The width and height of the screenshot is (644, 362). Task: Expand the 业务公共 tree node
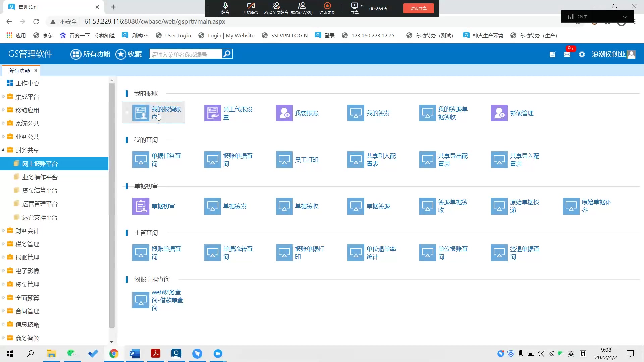[x=3, y=137]
